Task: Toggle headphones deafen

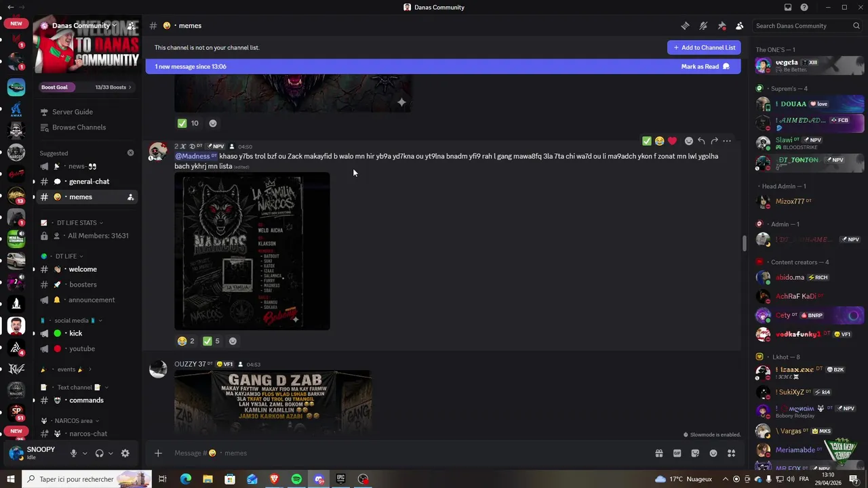Action: click(x=99, y=453)
